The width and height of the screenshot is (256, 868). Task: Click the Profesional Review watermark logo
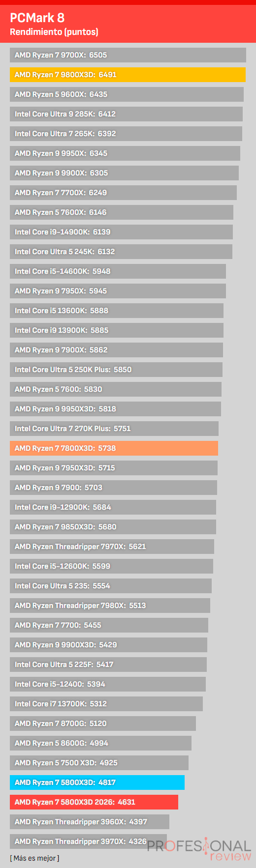[199, 850]
